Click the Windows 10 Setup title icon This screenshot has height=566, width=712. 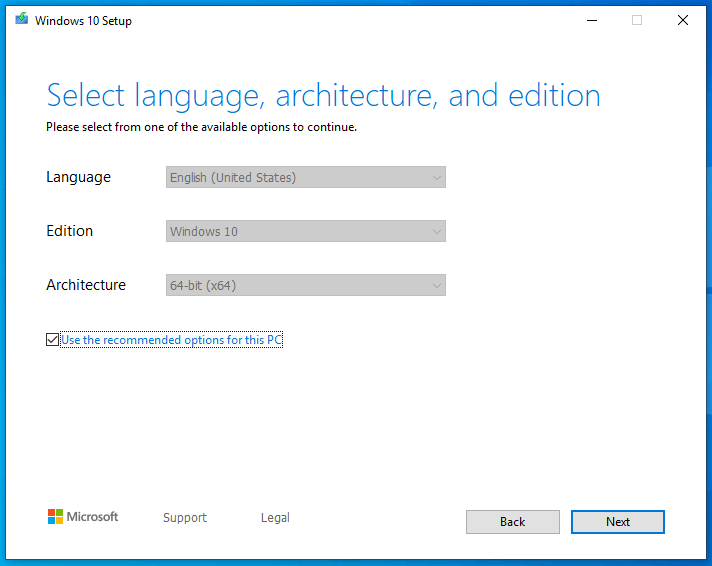click(21, 19)
